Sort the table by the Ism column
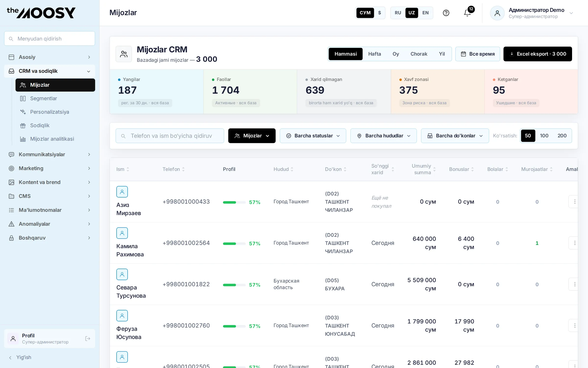Image resolution: width=588 pixels, height=368 pixels. 123,169
